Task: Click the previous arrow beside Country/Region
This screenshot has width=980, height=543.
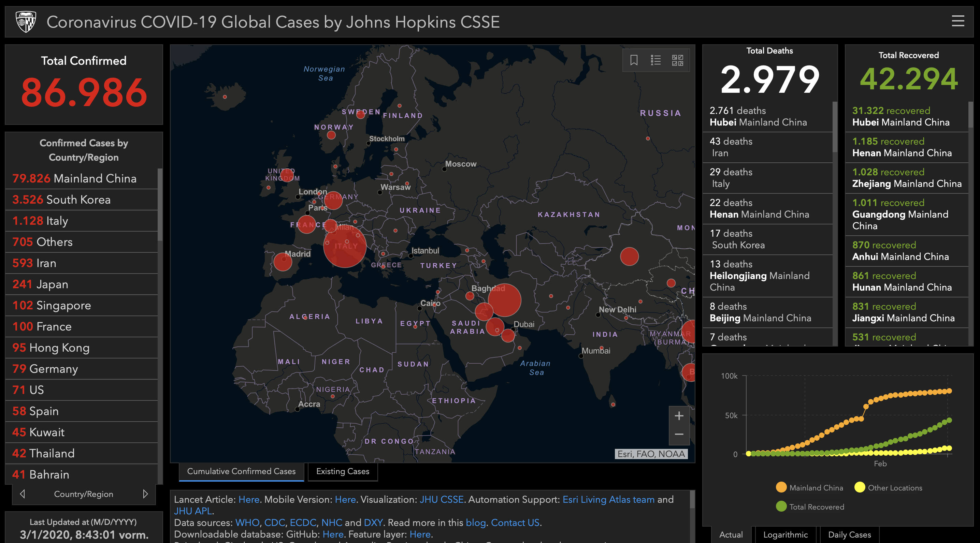Action: click(x=23, y=494)
